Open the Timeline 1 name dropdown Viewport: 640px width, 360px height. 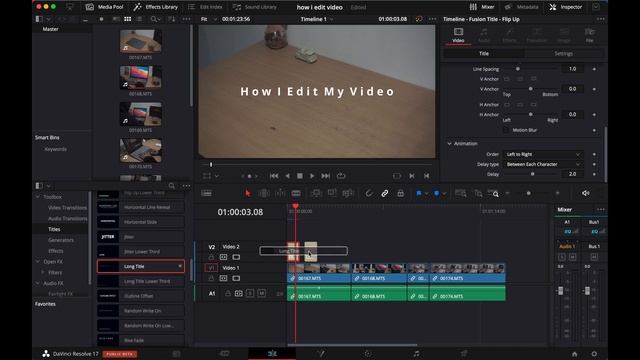tap(317, 19)
